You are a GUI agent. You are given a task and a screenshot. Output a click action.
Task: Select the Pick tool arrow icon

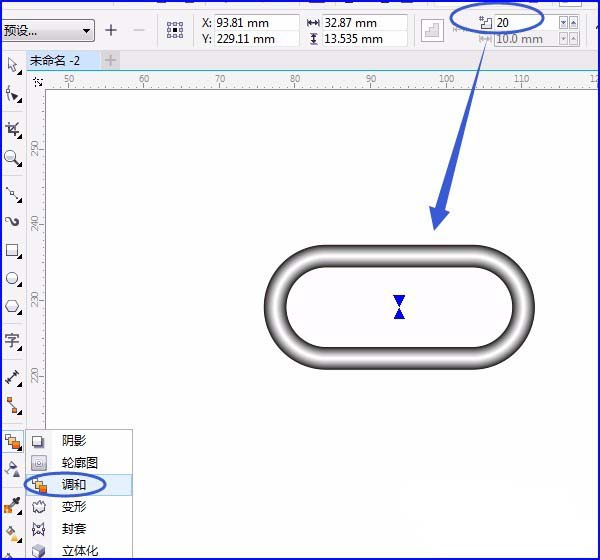[13, 65]
